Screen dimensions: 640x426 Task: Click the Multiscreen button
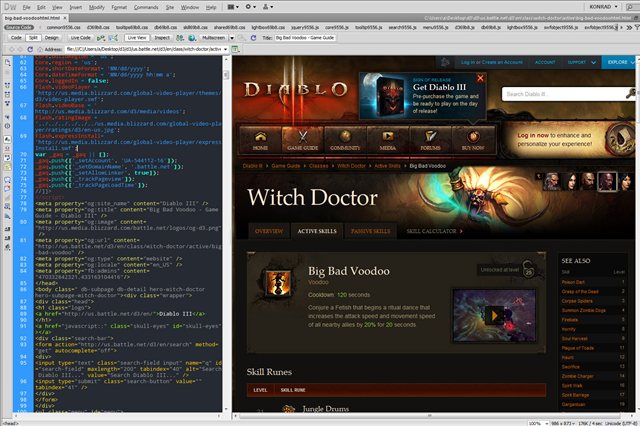click(213, 38)
